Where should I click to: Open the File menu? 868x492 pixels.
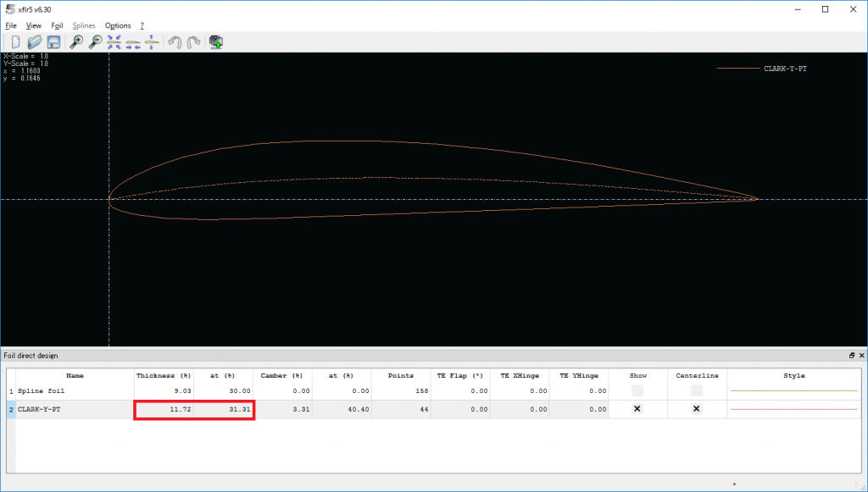click(11, 26)
